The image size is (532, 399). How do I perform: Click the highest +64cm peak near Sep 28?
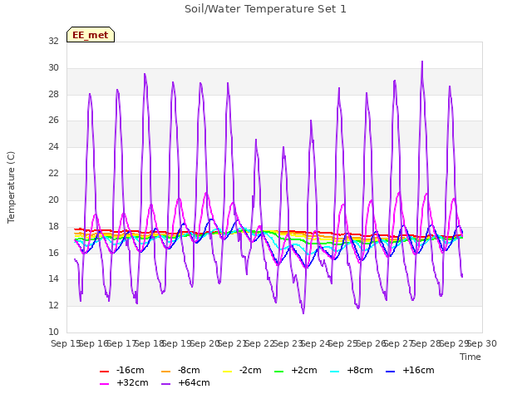[422, 62]
